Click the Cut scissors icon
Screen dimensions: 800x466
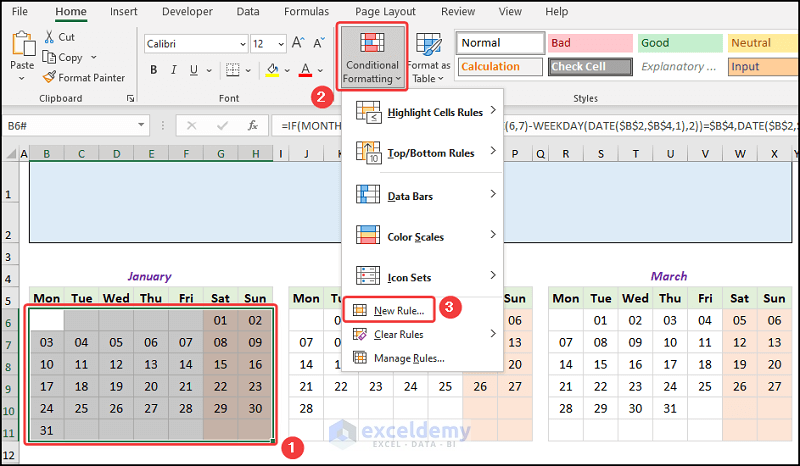click(x=49, y=37)
